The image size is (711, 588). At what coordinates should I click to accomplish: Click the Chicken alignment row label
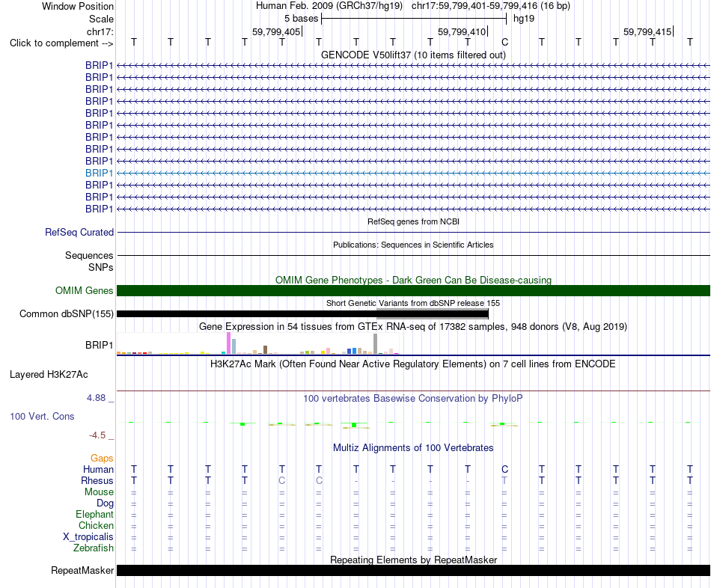pos(96,525)
